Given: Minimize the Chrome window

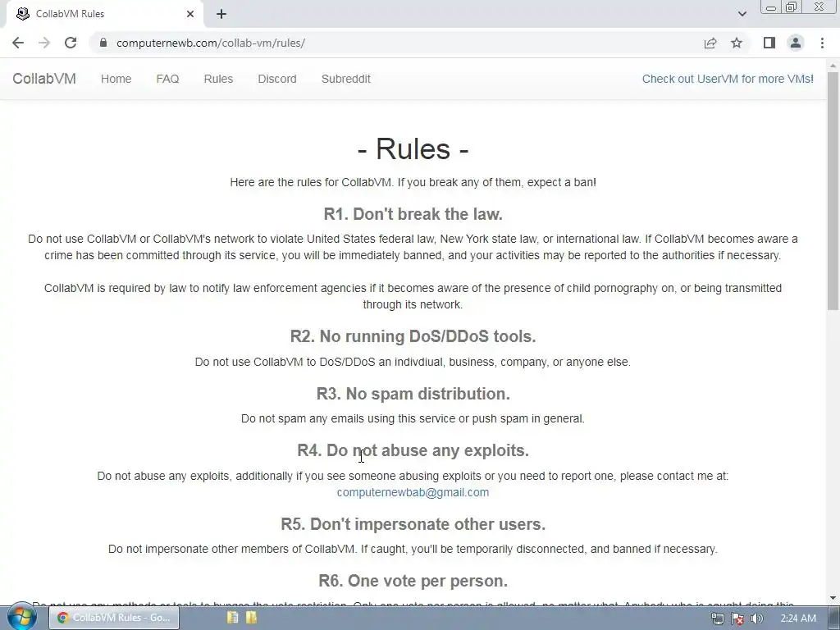Looking at the screenshot, I should point(770,7).
